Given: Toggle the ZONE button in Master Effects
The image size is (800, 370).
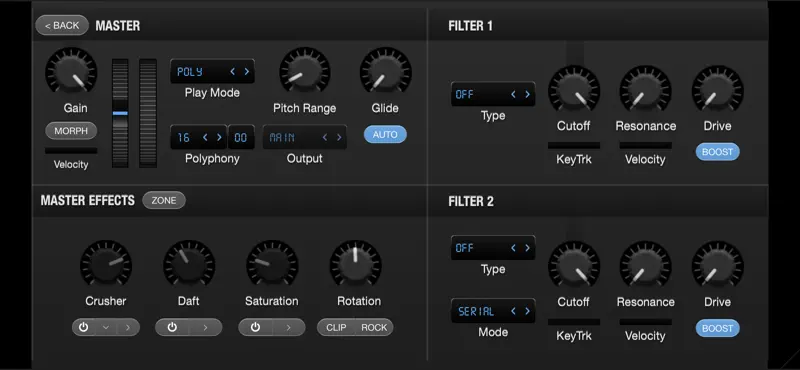Looking at the screenshot, I should coord(164,201).
